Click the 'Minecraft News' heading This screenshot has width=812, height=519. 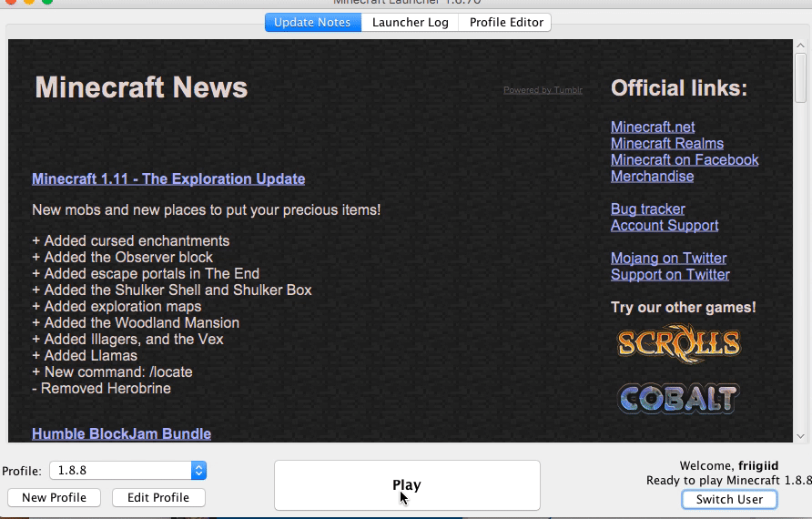(141, 87)
